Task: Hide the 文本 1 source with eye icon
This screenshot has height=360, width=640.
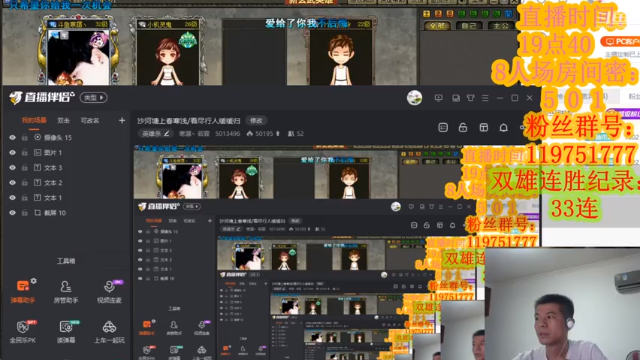Action: click(x=13, y=198)
